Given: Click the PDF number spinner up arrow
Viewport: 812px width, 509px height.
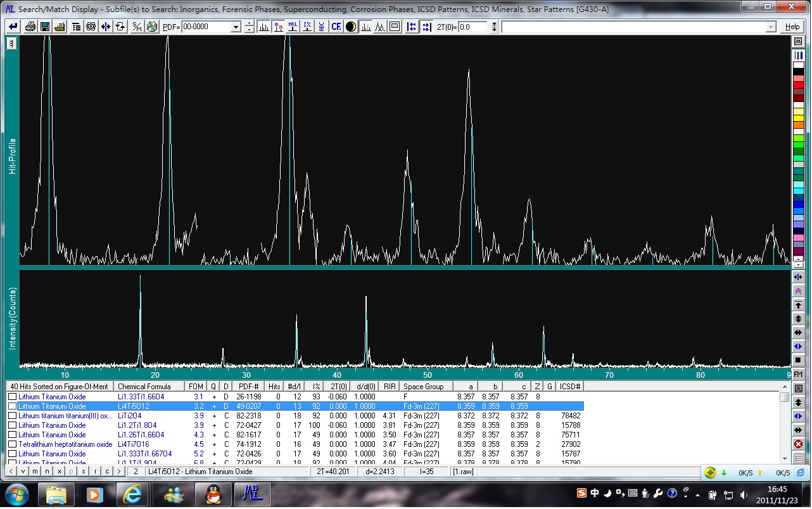Looking at the screenshot, I should click(x=250, y=24).
